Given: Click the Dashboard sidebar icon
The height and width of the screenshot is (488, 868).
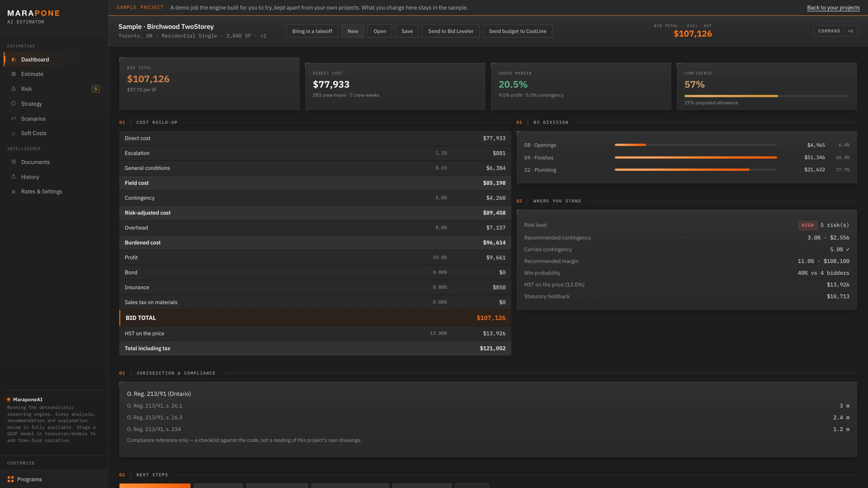Looking at the screenshot, I should [14, 60].
